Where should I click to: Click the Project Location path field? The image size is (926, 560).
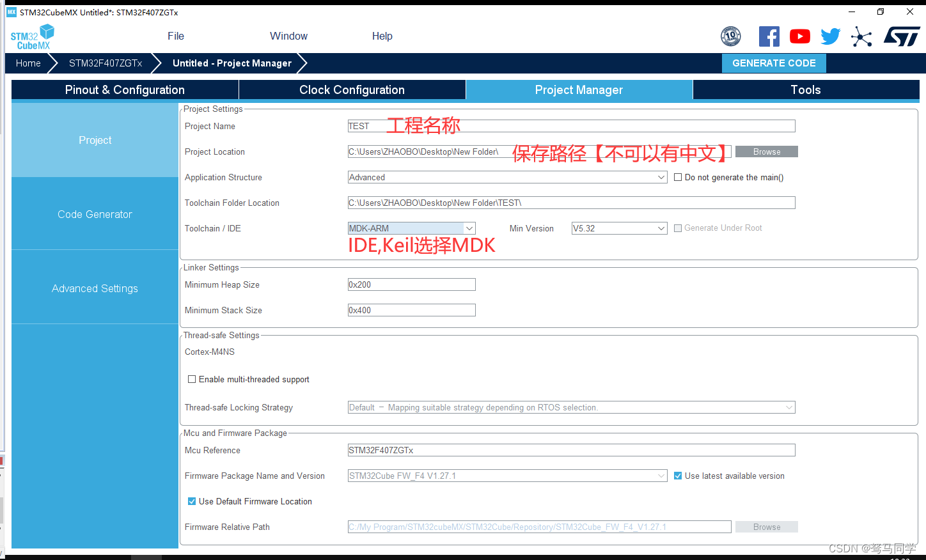pos(540,152)
